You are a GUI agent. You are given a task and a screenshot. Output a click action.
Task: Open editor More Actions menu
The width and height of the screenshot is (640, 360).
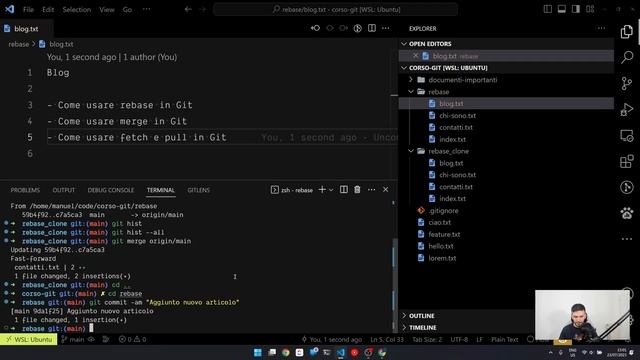click(386, 28)
